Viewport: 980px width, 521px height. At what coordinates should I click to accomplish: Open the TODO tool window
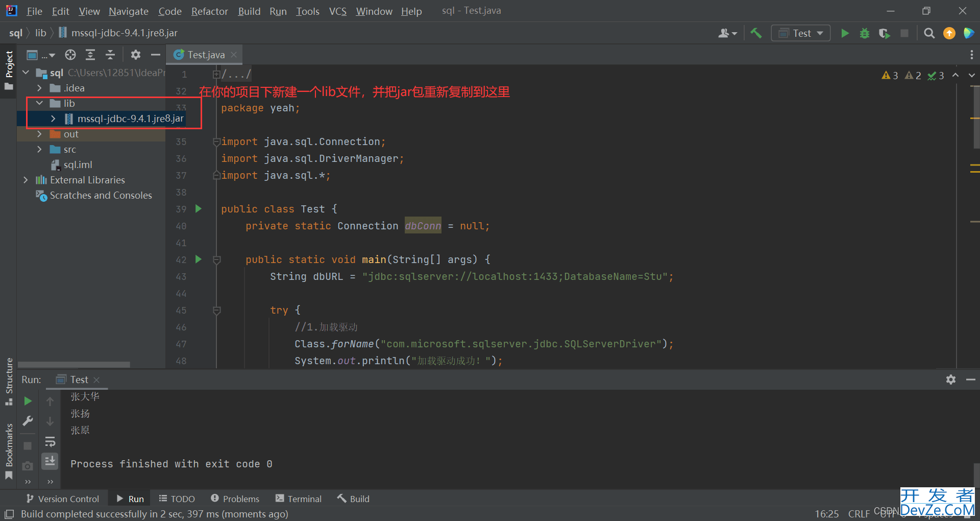coord(177,499)
